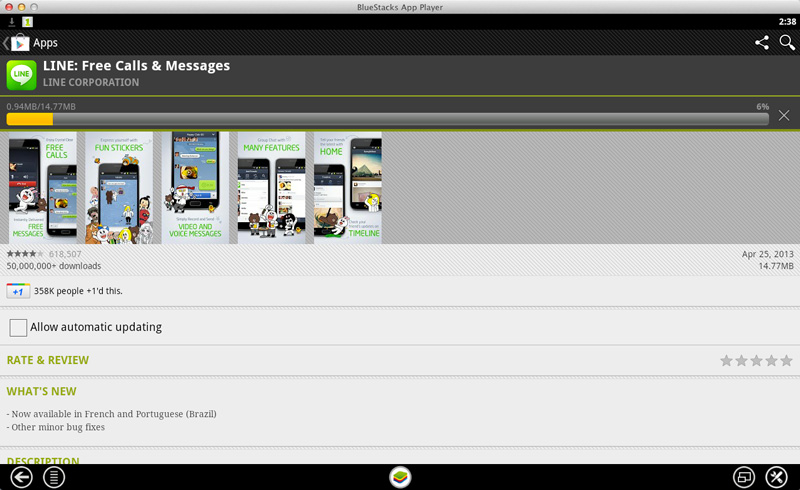Click the 50,000,000+ downloads text
This screenshot has height=490, width=800.
point(54,266)
